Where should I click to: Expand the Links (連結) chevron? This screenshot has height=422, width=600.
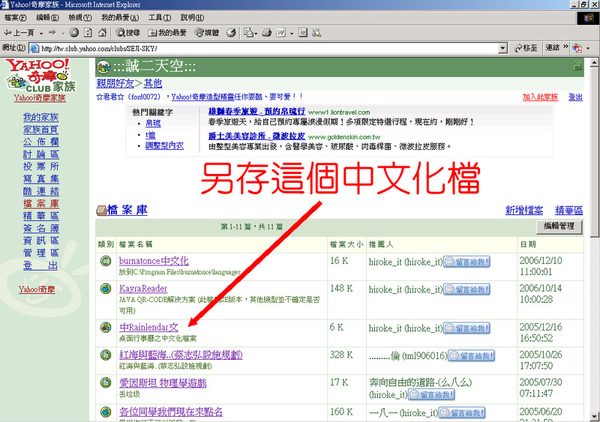(x=566, y=47)
